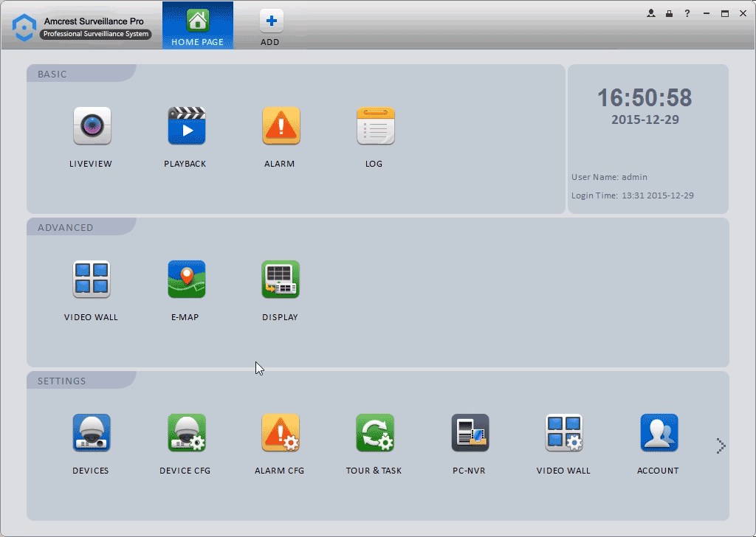
Task: Open the PC-NVR icon
Action: click(x=470, y=432)
